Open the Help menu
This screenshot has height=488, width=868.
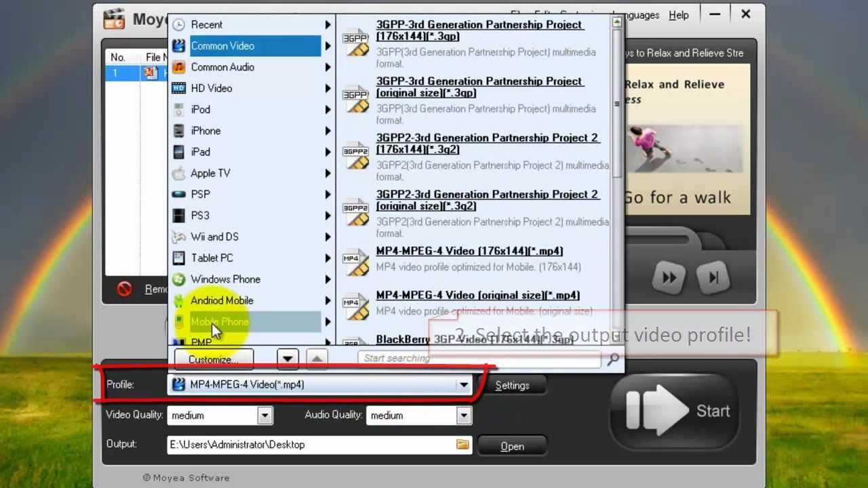[678, 14]
